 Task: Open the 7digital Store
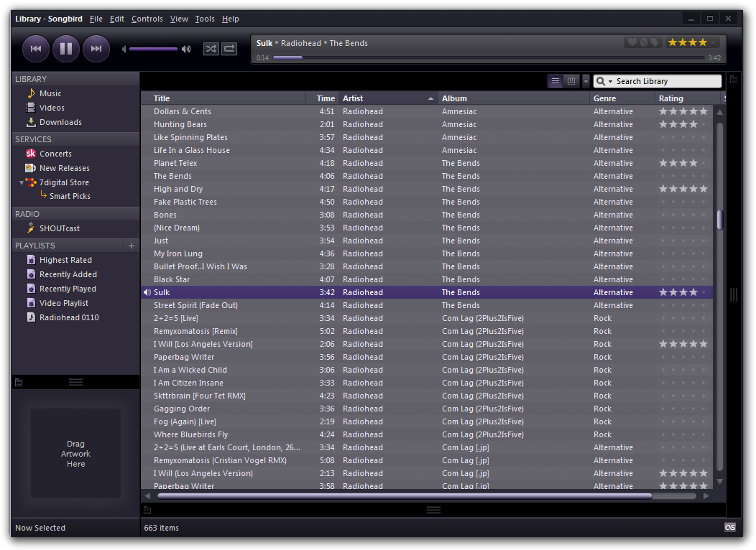tap(64, 182)
